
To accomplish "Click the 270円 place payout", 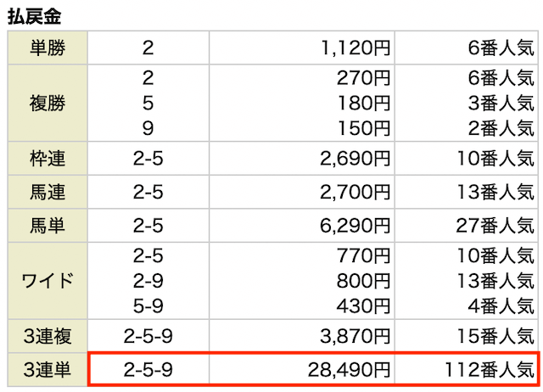I will tap(363, 78).
